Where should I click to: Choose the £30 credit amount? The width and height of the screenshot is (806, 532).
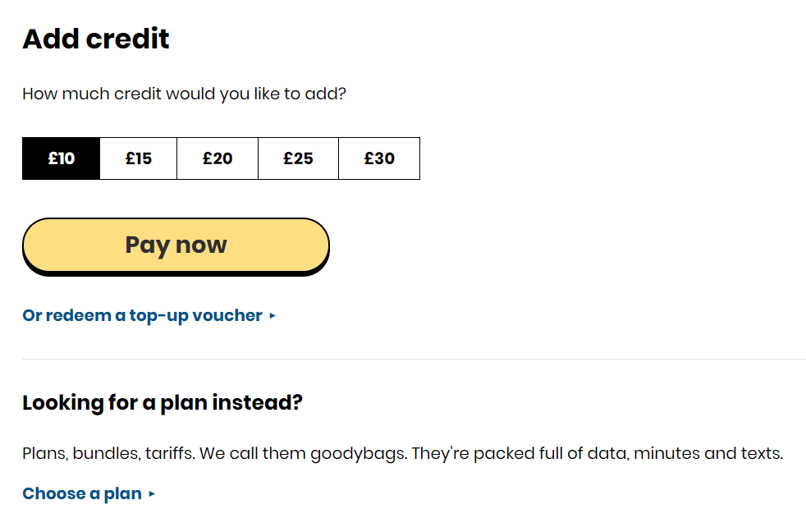(x=379, y=158)
